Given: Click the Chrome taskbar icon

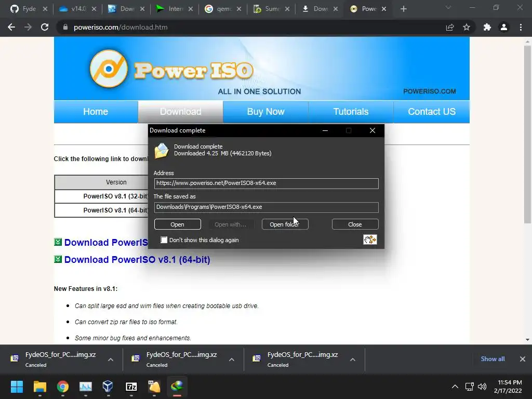Looking at the screenshot, I should click(62, 387).
